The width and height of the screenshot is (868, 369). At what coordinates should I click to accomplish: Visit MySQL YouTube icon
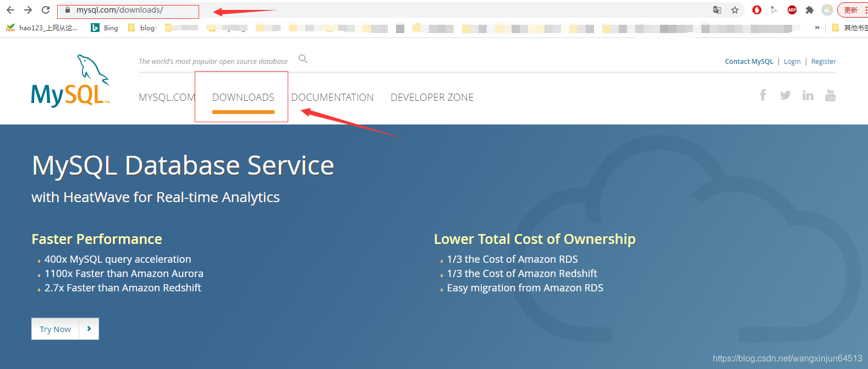[831, 95]
